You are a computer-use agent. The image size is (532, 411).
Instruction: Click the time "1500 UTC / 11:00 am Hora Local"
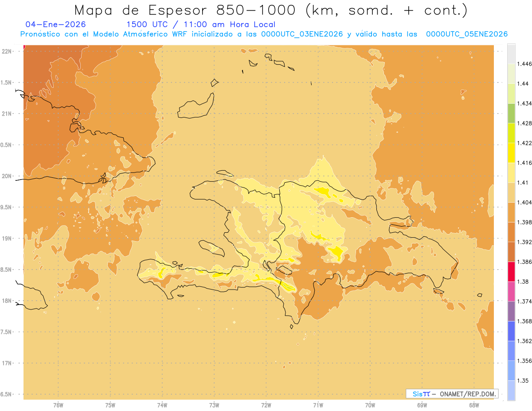point(201,24)
